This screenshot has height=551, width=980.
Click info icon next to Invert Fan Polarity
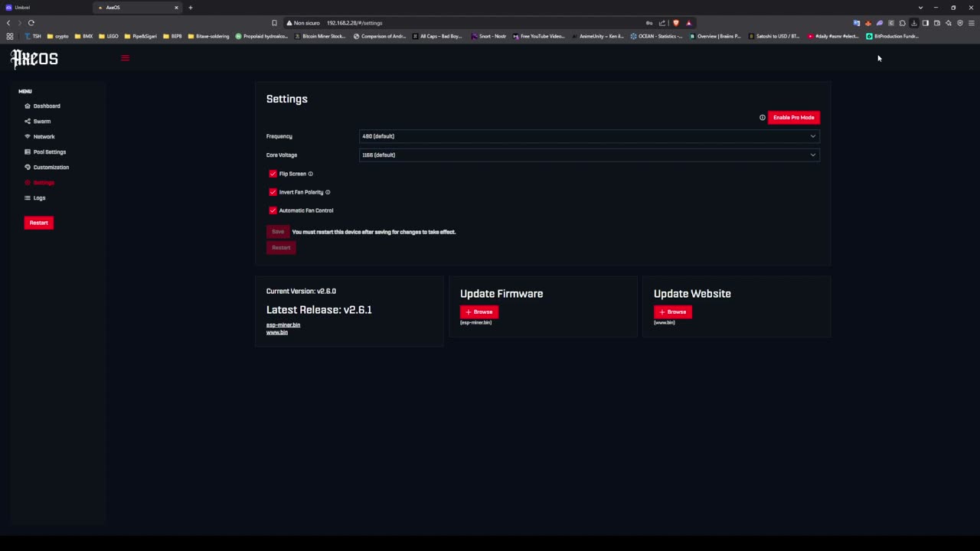(x=328, y=192)
